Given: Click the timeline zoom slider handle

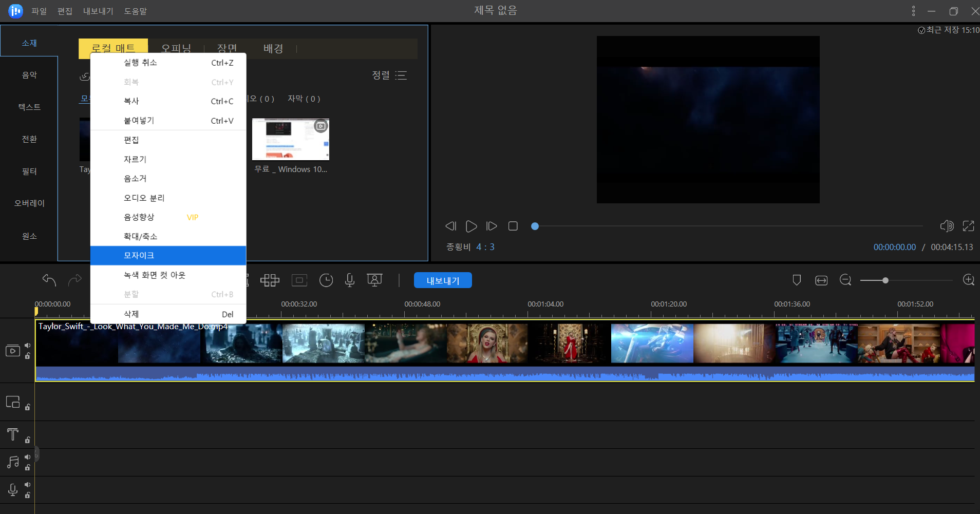Looking at the screenshot, I should point(885,280).
